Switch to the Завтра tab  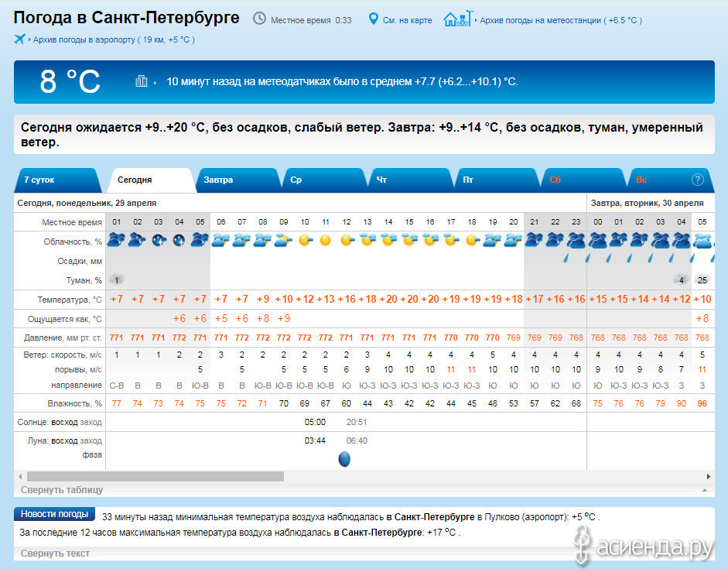[238, 180]
